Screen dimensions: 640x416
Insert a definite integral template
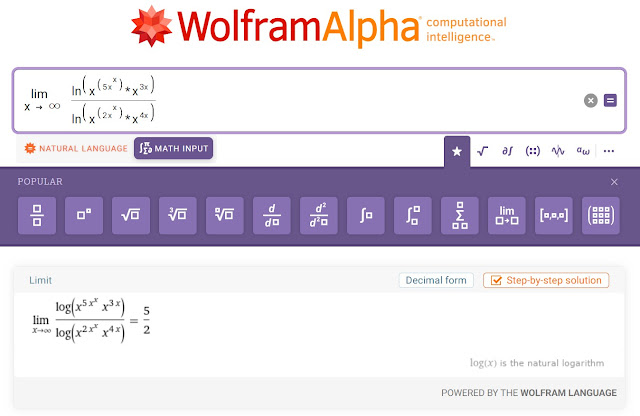tap(413, 215)
